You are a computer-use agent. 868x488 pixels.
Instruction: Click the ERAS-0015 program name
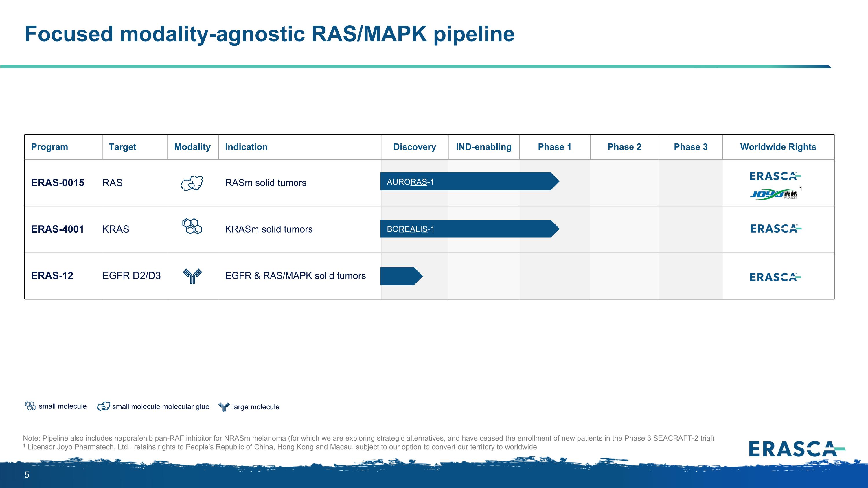[58, 183]
